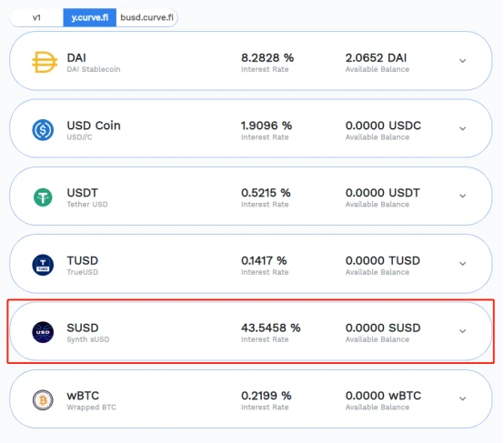
Task: Expand the wBTC row chevron
Action: point(462,398)
